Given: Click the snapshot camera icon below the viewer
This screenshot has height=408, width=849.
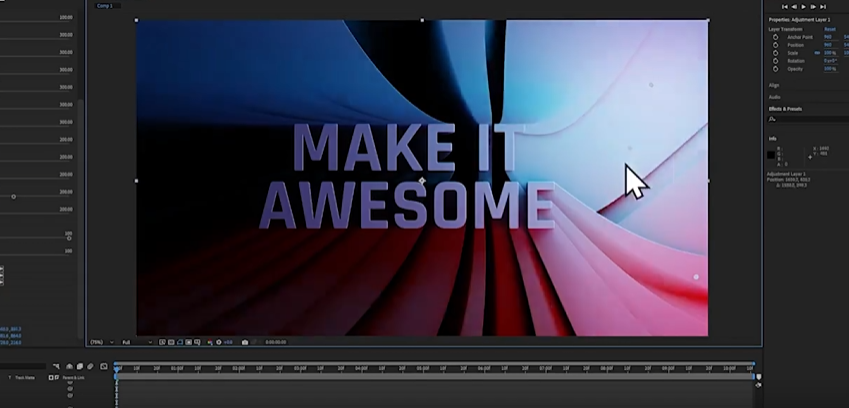Looking at the screenshot, I should (245, 342).
